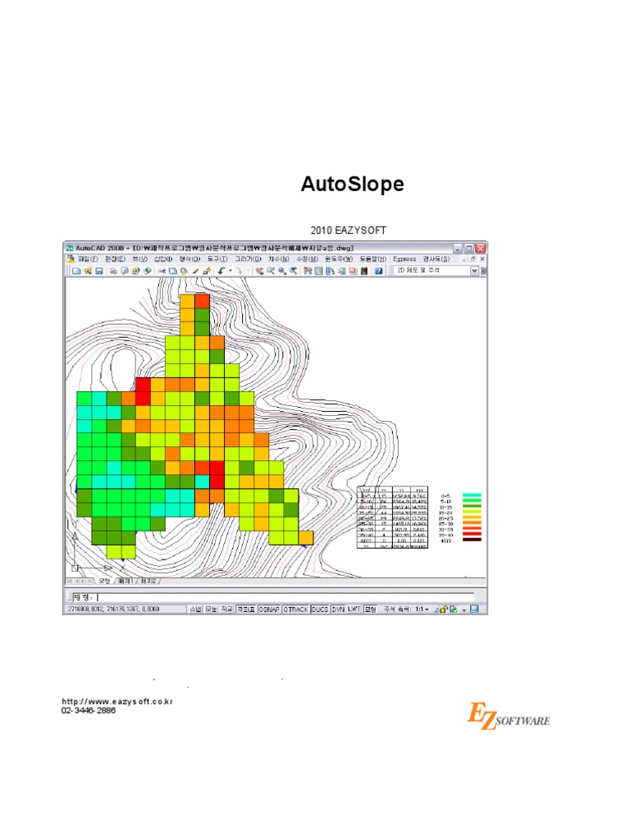The height and width of the screenshot is (840, 630).
Task: Click the Undo arrow icon
Action: coord(221,271)
